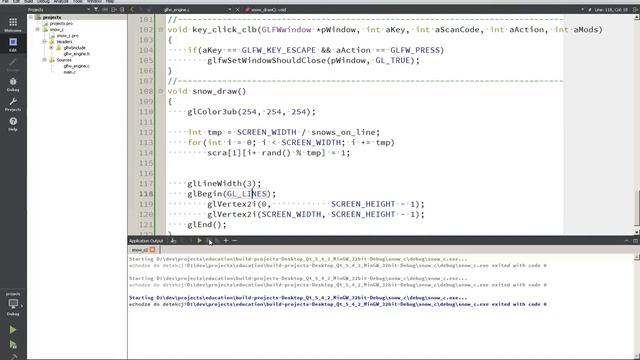Screen dimensions: 640x360
Task: Zoom in the Application Output text
Action: tap(226, 241)
